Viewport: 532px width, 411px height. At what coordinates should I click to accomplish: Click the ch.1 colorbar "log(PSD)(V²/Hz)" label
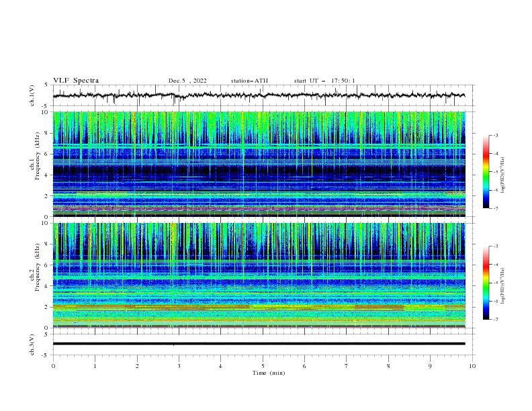click(x=503, y=175)
